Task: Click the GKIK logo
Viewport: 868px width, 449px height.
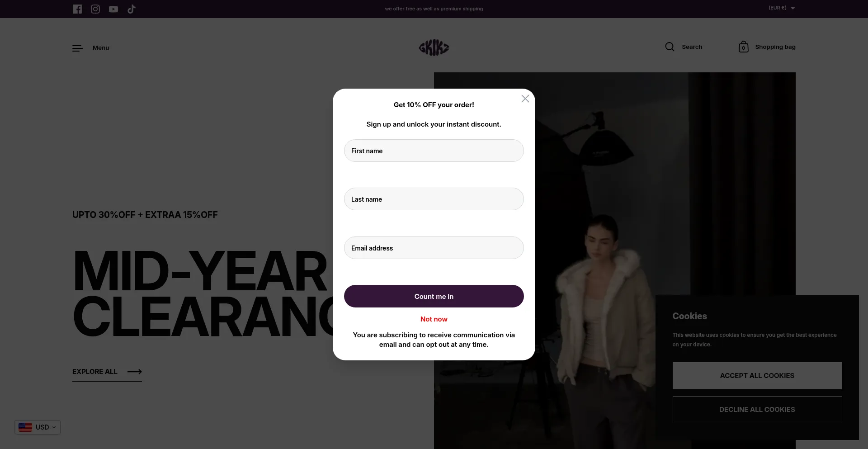Action: point(434,47)
